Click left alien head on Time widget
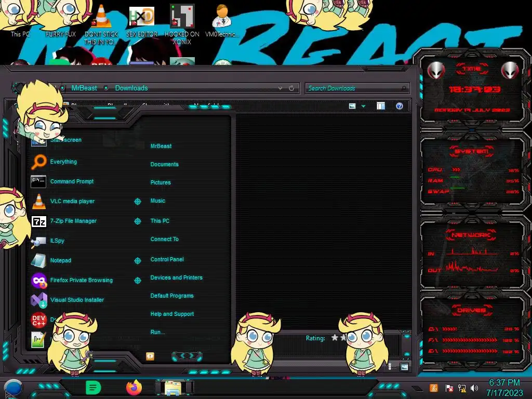 coord(436,71)
